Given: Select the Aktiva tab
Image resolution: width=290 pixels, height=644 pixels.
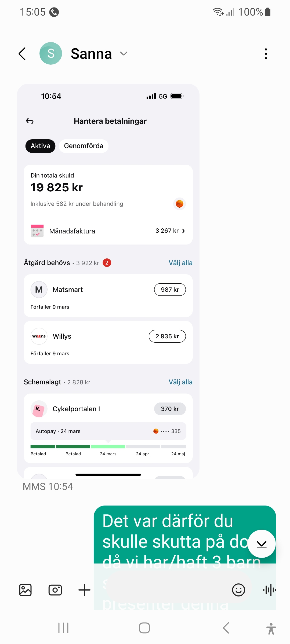Looking at the screenshot, I should (x=40, y=146).
